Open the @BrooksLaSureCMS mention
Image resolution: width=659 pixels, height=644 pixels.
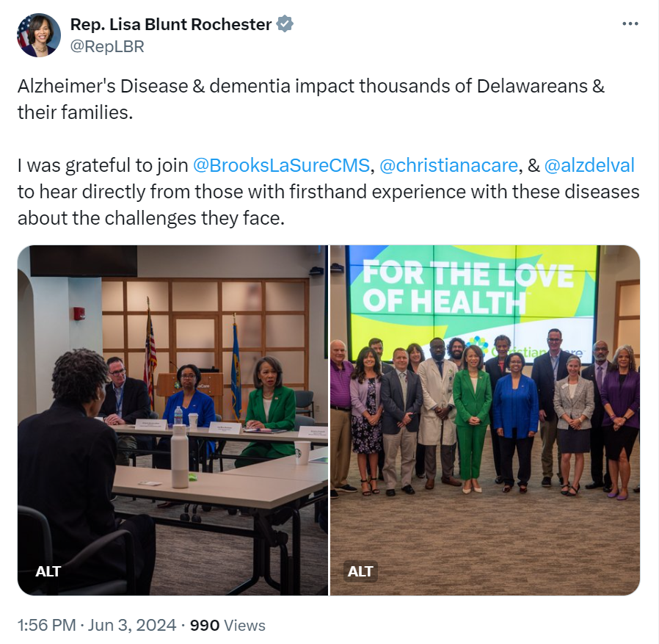[281, 165]
